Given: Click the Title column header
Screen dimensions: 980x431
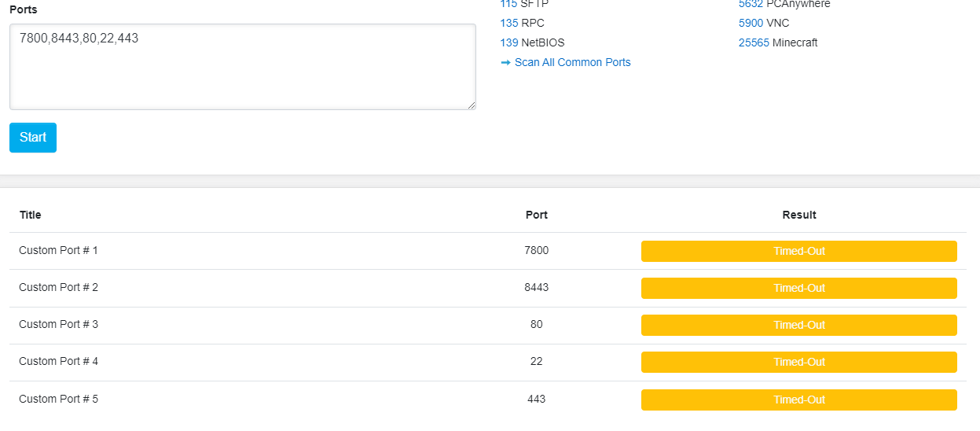Looking at the screenshot, I should (31, 215).
